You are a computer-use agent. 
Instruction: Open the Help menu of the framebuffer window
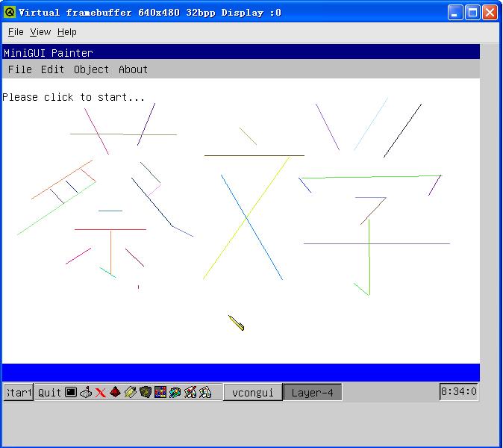[66, 32]
